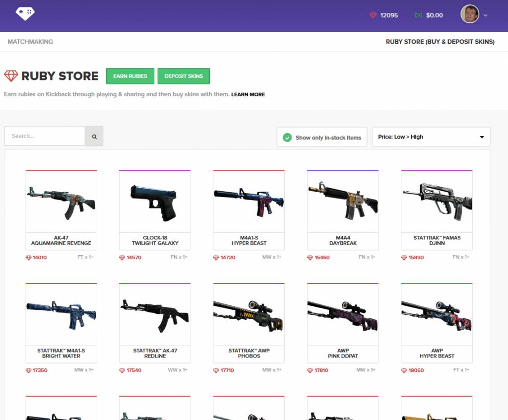This screenshot has height=420, width=508.
Task: Click the StatTrak AWP Phobos name label
Action: 249,353
